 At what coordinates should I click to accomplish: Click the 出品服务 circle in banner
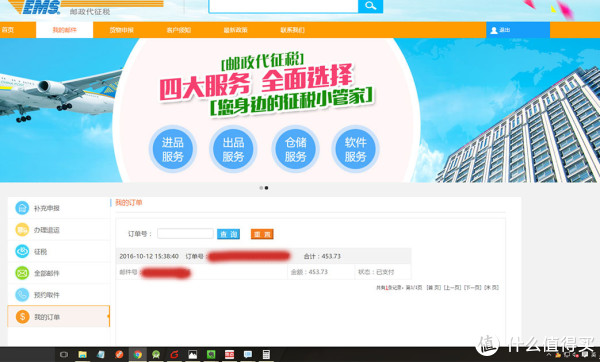click(x=233, y=149)
